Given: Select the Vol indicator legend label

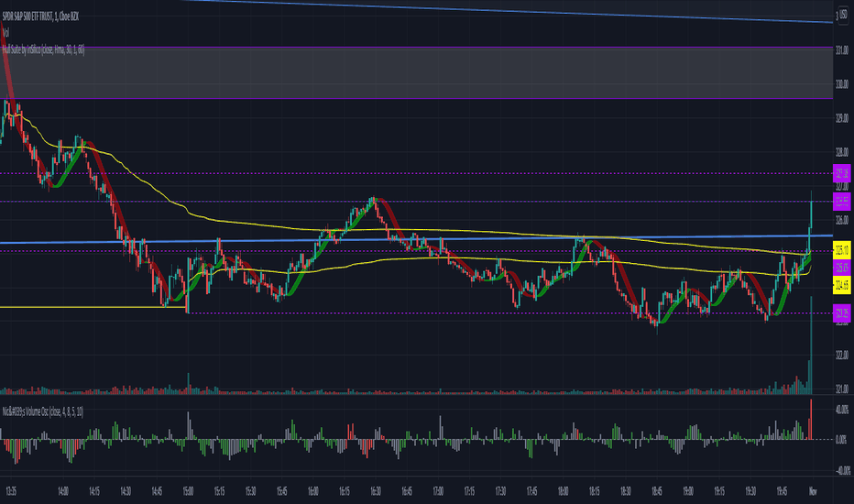Looking at the screenshot, I should click(x=5, y=33).
